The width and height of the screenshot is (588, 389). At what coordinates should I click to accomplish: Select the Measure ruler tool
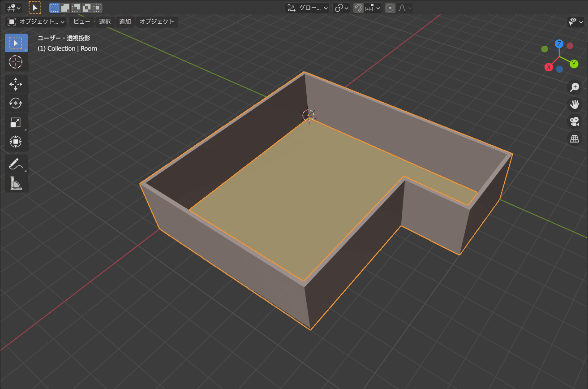[x=16, y=183]
